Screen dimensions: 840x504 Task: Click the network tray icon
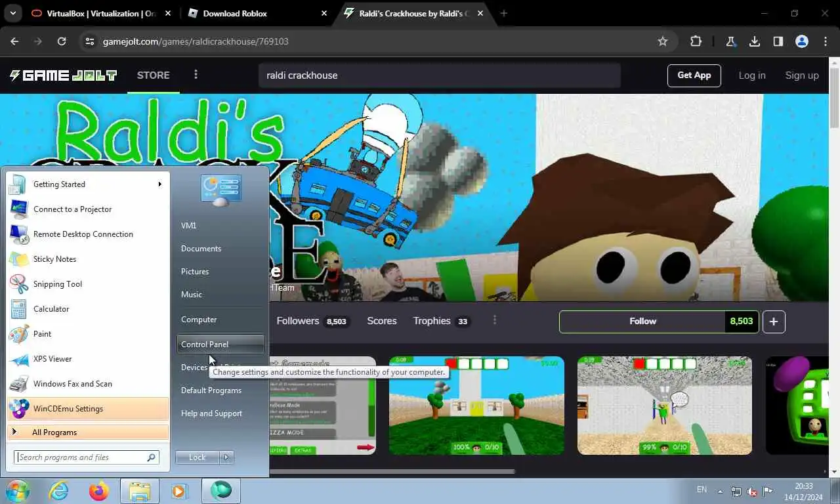pyautogui.click(x=736, y=491)
